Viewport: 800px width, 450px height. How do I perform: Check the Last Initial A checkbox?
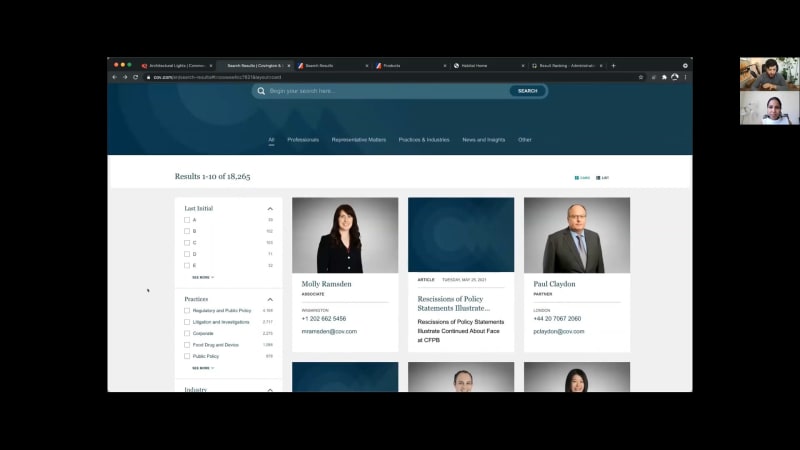pyautogui.click(x=187, y=220)
